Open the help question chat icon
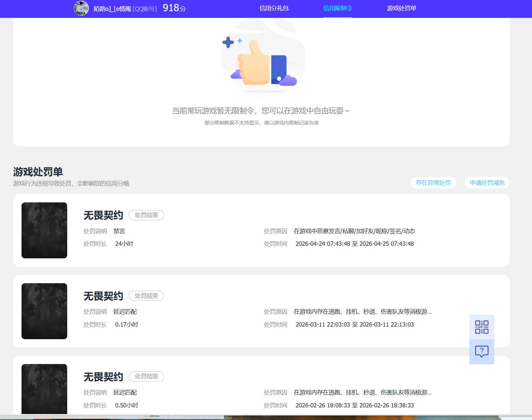 pyautogui.click(x=482, y=352)
